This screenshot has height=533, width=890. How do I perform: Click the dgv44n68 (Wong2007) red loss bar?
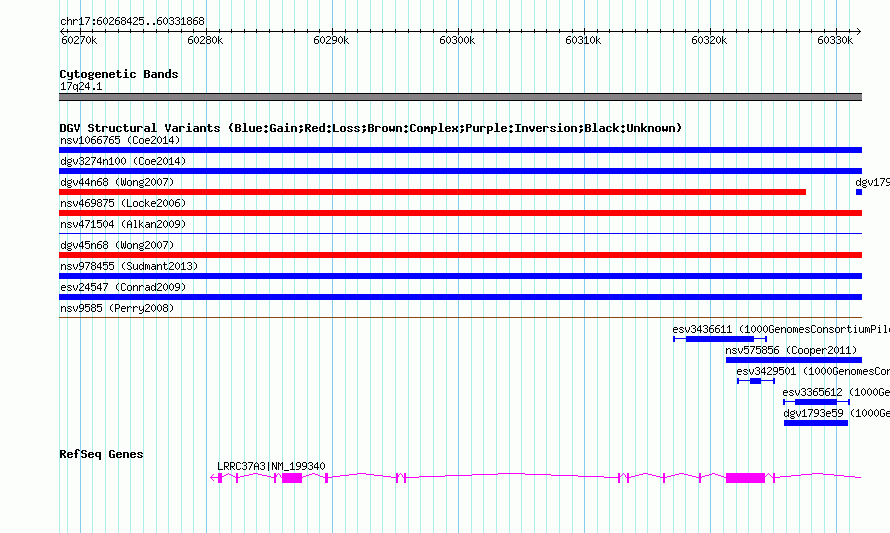coord(433,192)
